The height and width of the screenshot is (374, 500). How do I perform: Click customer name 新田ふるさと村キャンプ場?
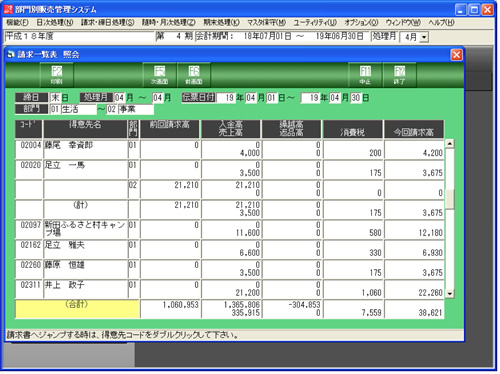pos(85,229)
